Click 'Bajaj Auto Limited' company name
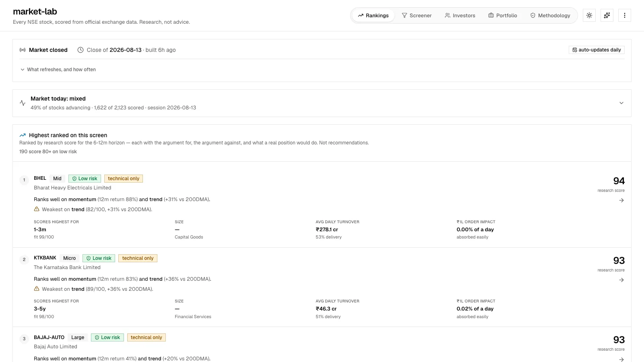The width and height of the screenshot is (644, 362). (x=56, y=347)
